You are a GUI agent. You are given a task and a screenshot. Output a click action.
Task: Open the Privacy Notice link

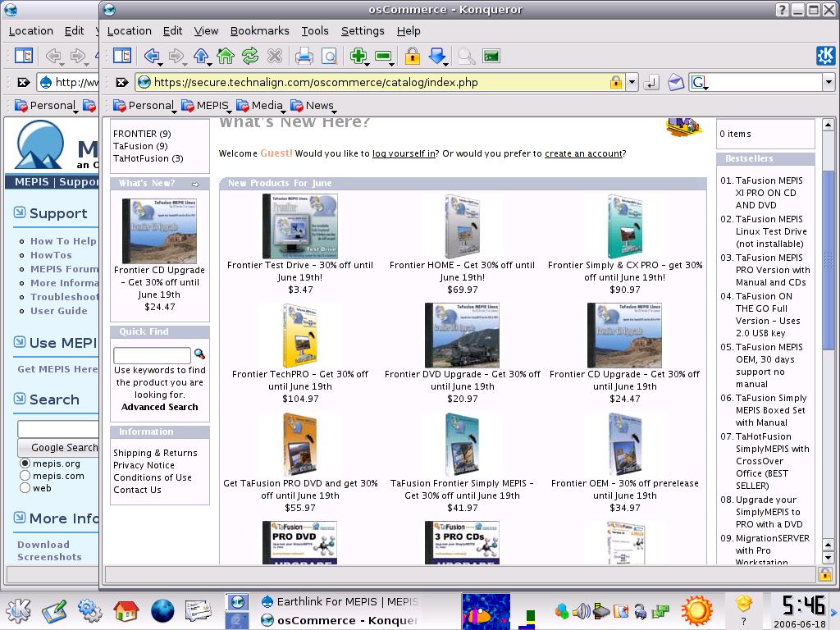[144, 466]
